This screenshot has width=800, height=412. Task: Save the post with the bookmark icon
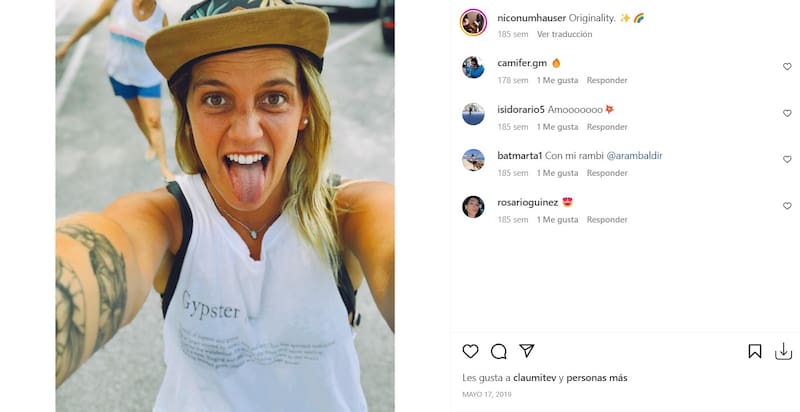click(x=755, y=351)
